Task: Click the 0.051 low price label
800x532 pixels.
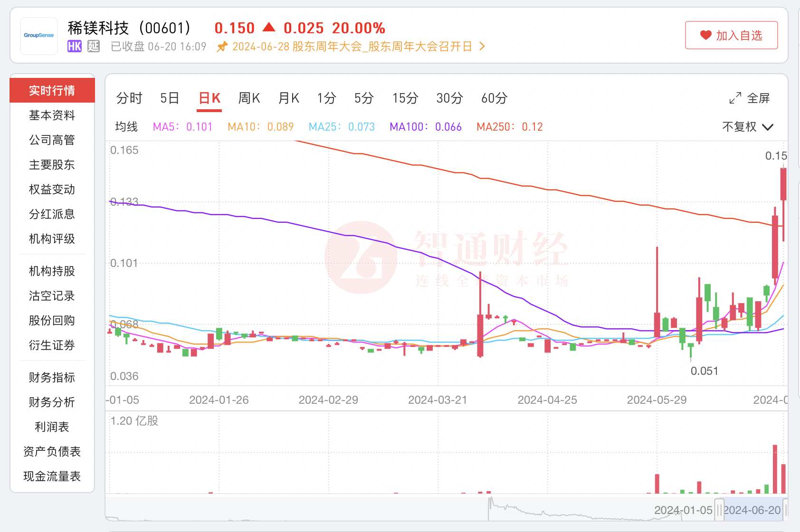Action: tap(705, 371)
